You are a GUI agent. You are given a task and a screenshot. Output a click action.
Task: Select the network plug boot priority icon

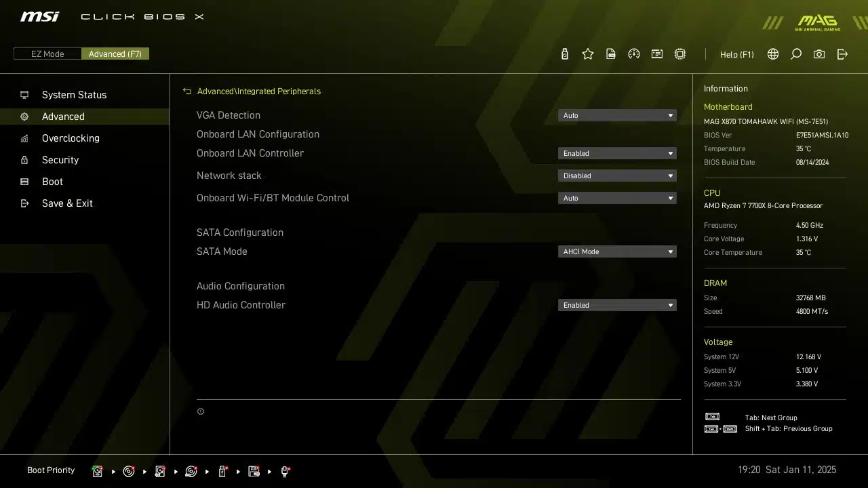click(x=285, y=471)
